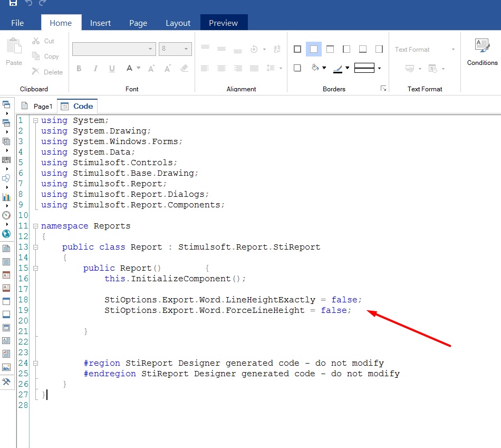Click the right border icon
Image resolution: width=501 pixels, height=448 pixels.
click(379, 49)
